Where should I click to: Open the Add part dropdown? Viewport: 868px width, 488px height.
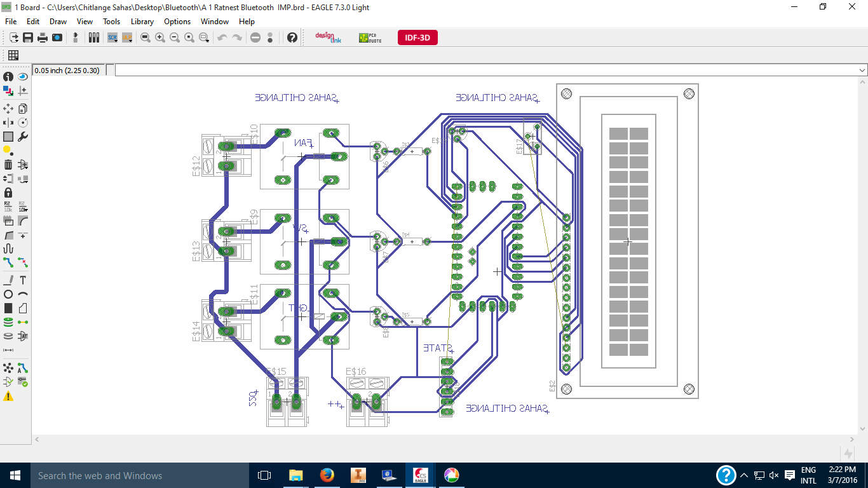click(23, 165)
